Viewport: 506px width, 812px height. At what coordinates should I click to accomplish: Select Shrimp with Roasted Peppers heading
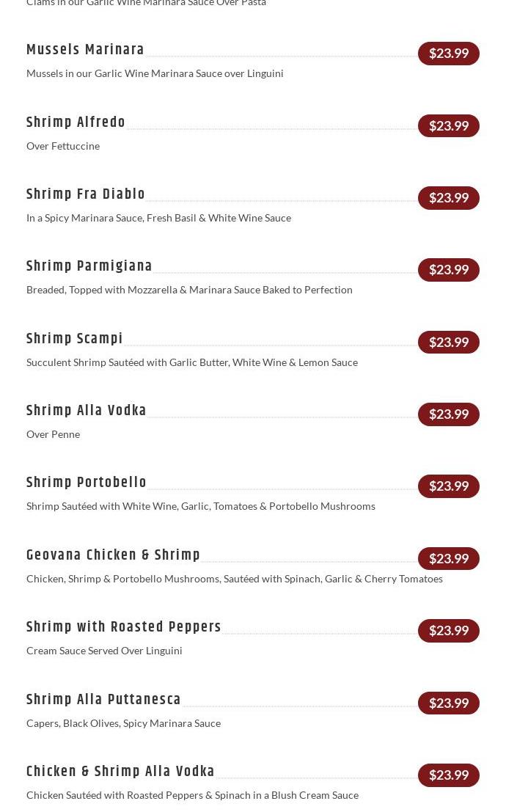(x=124, y=627)
